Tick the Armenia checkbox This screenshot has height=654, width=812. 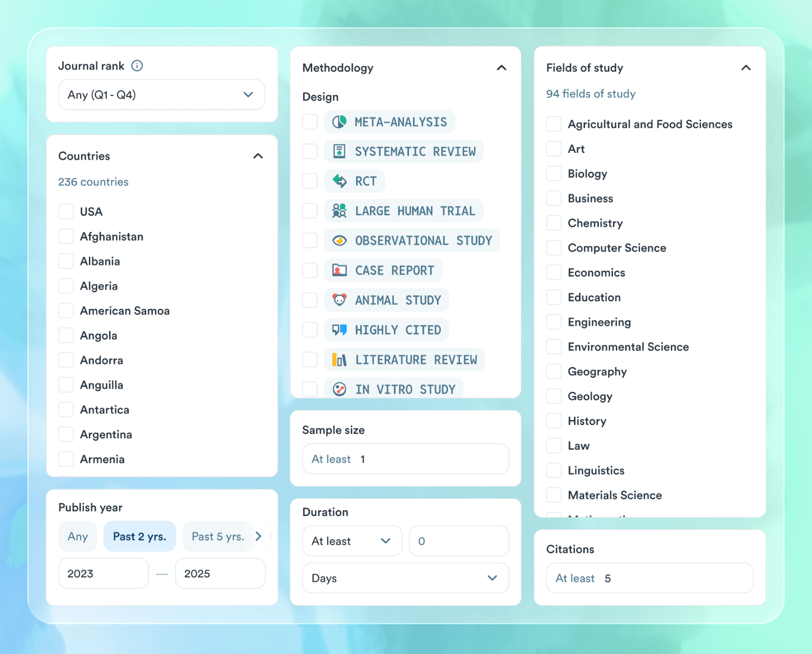[66, 459]
